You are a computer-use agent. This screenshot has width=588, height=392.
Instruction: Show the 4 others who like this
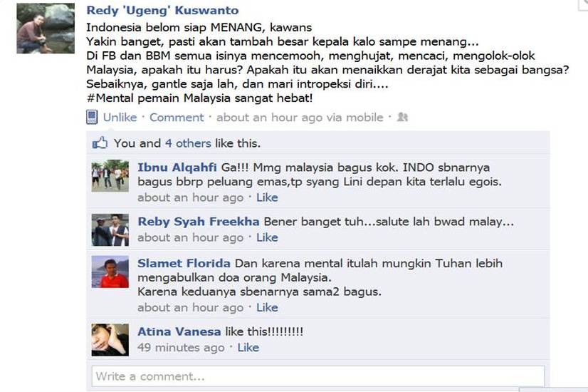188,143
